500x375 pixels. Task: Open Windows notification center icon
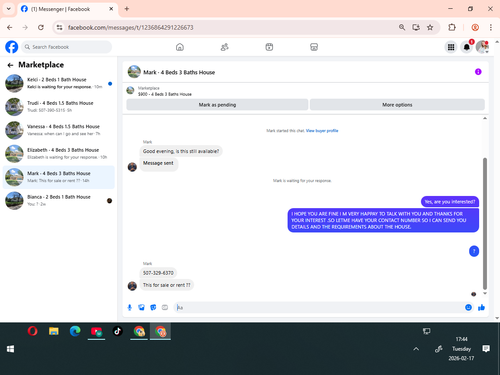coord(486,349)
